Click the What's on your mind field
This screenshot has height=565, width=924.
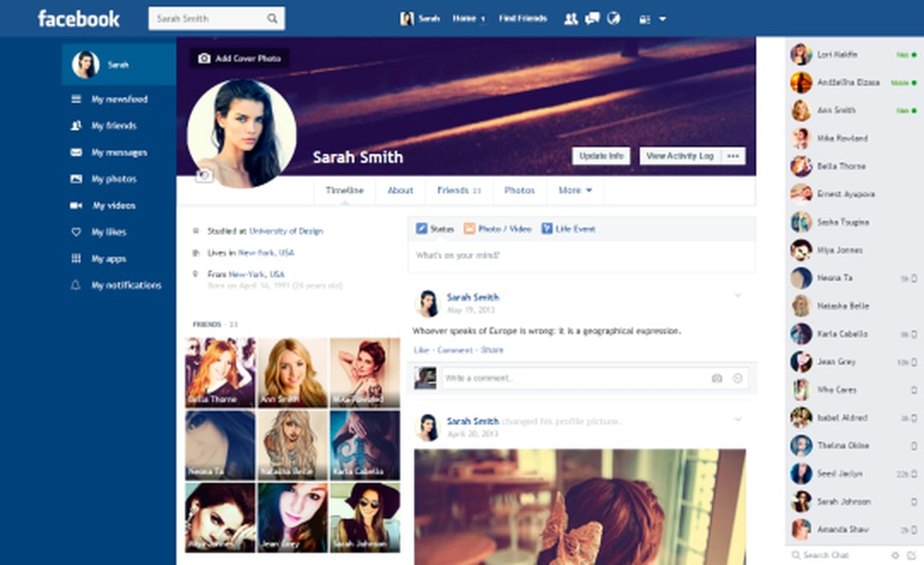(581, 256)
